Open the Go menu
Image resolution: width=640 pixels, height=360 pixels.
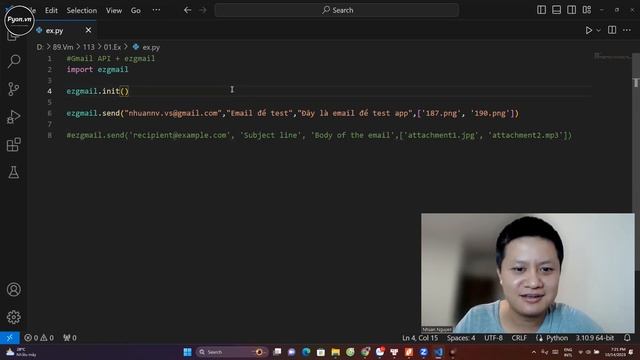click(x=136, y=10)
